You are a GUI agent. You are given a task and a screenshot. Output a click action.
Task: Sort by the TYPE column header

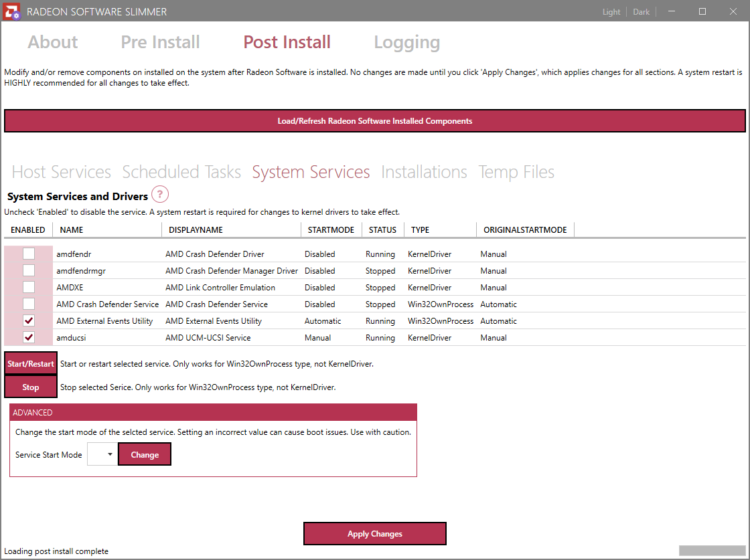tap(441, 230)
